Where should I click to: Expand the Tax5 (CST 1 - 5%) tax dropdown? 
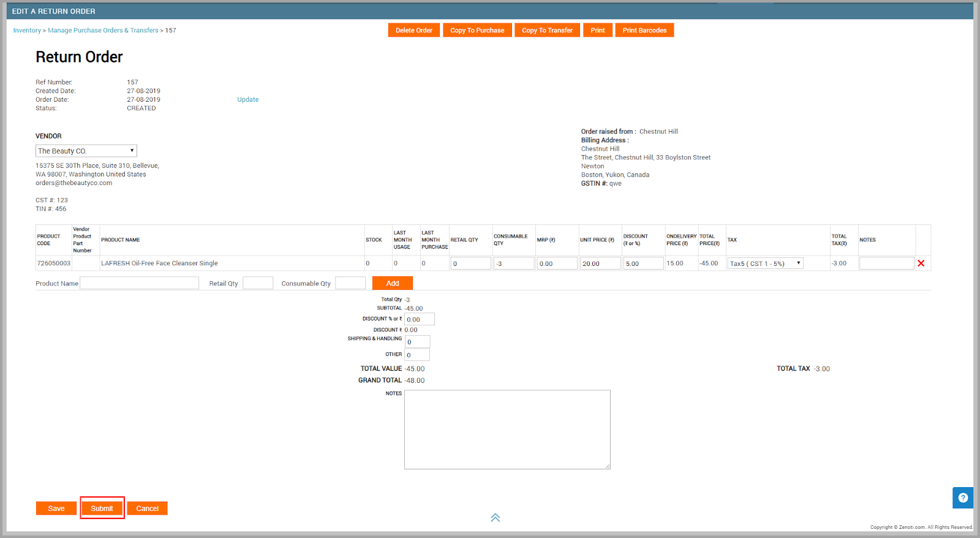[x=766, y=263]
